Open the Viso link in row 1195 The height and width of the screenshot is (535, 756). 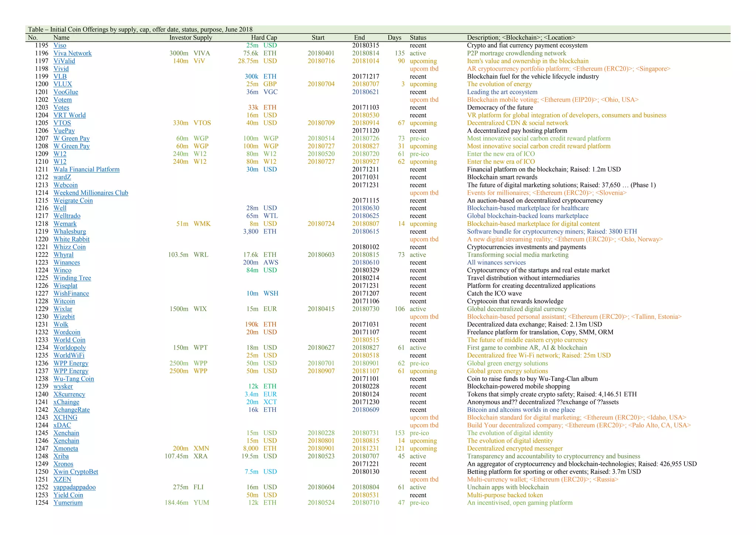pyautogui.click(x=60, y=45)
